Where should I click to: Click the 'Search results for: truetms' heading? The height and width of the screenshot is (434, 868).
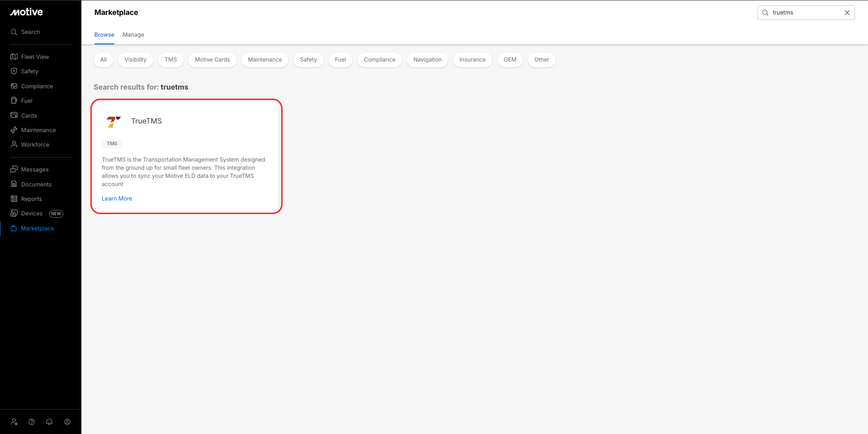(x=141, y=87)
